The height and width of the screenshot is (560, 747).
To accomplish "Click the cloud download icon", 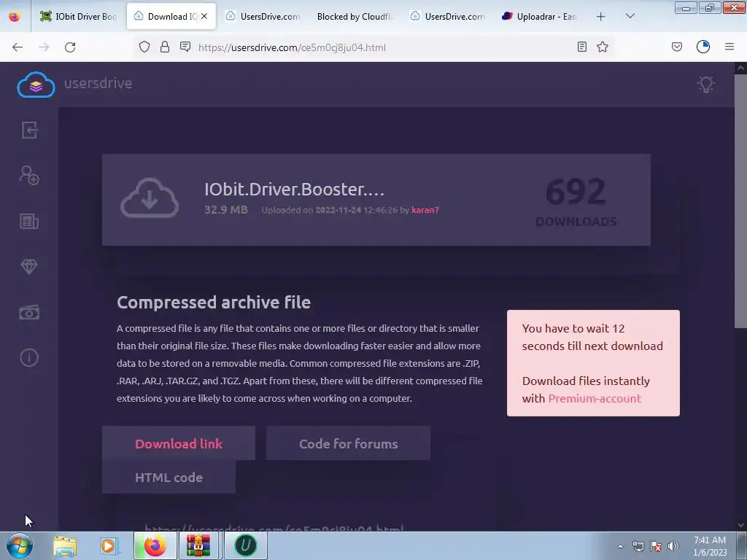I will coord(150,198).
